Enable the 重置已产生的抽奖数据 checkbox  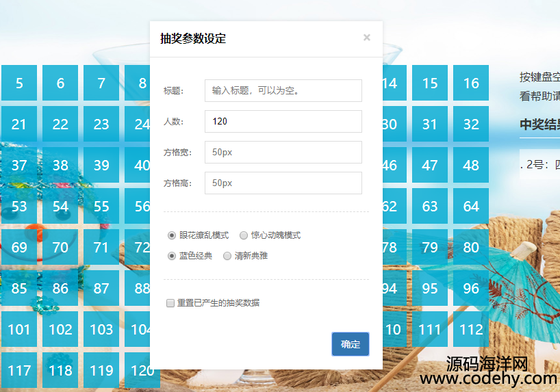[170, 303]
